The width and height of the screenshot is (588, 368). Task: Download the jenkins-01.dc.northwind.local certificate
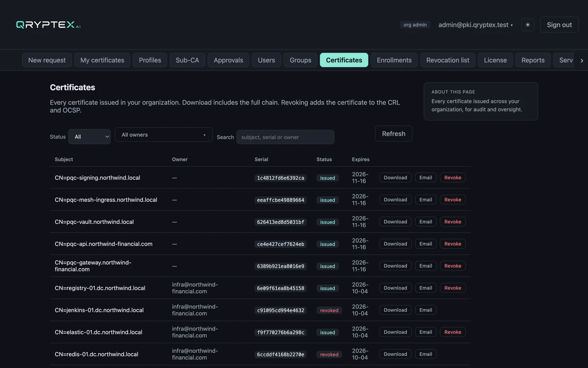(395, 310)
